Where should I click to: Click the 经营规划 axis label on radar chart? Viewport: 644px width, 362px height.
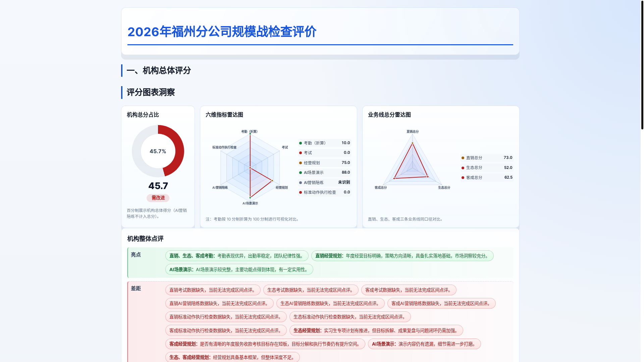282,188
